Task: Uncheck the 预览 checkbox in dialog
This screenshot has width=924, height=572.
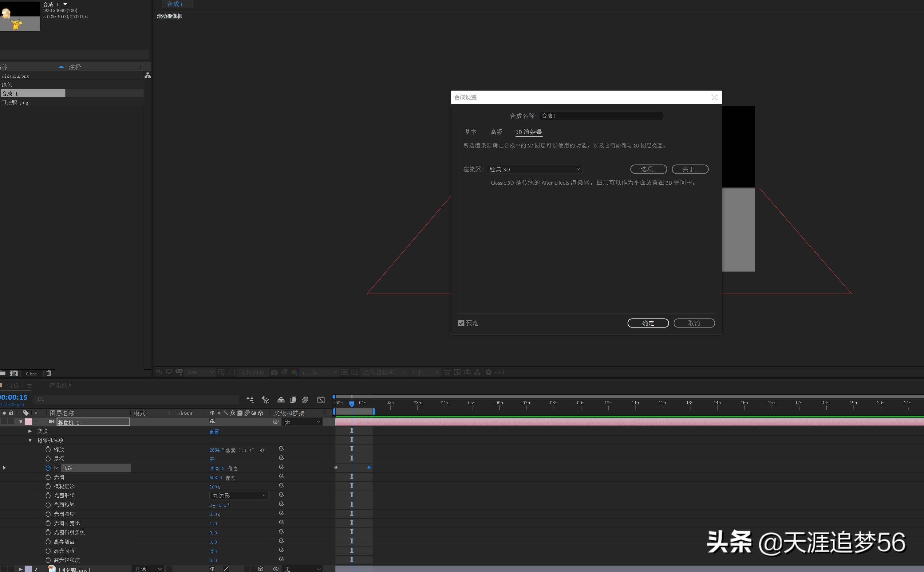Action: click(461, 323)
